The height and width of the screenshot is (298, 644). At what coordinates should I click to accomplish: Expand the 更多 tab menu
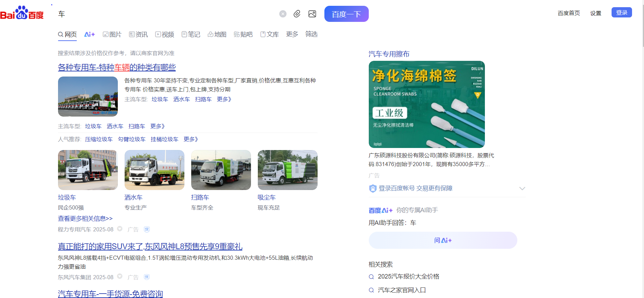click(292, 34)
